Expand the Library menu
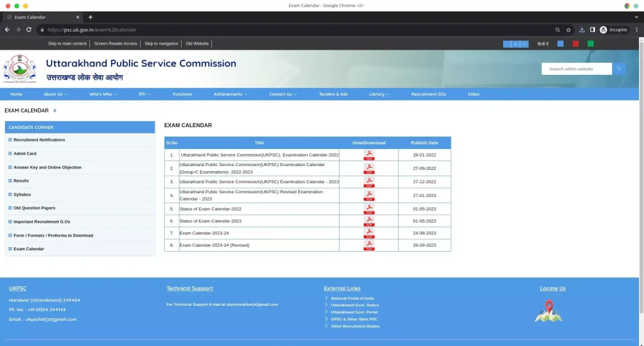 [x=379, y=94]
